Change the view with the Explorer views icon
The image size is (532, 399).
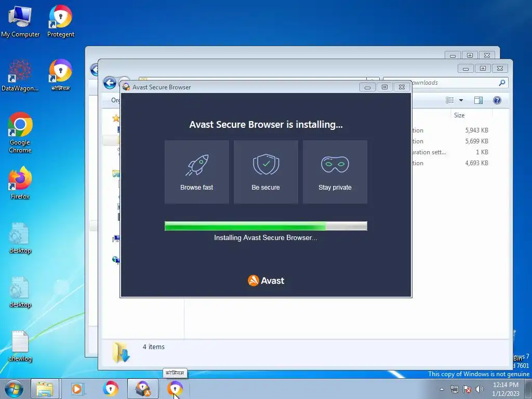coord(450,100)
